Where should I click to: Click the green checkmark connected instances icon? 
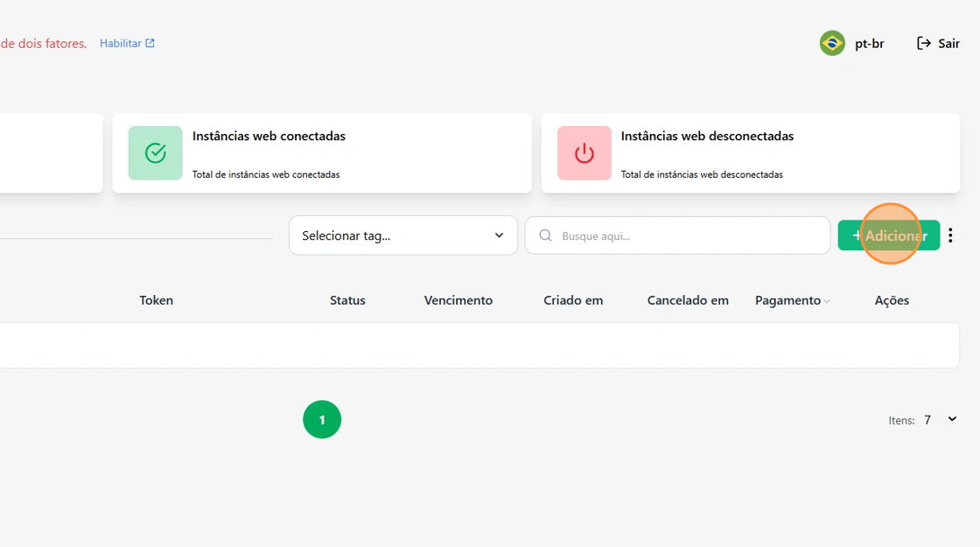coord(156,153)
